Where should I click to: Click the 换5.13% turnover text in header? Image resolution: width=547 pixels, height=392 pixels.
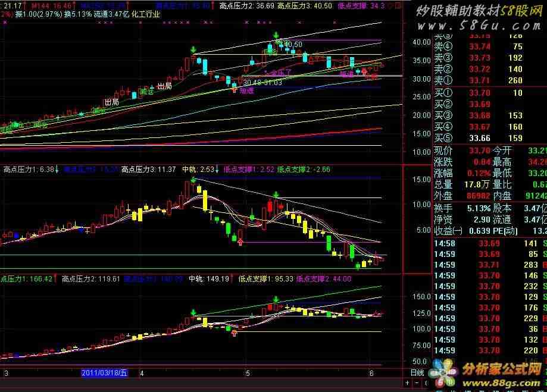78,14
